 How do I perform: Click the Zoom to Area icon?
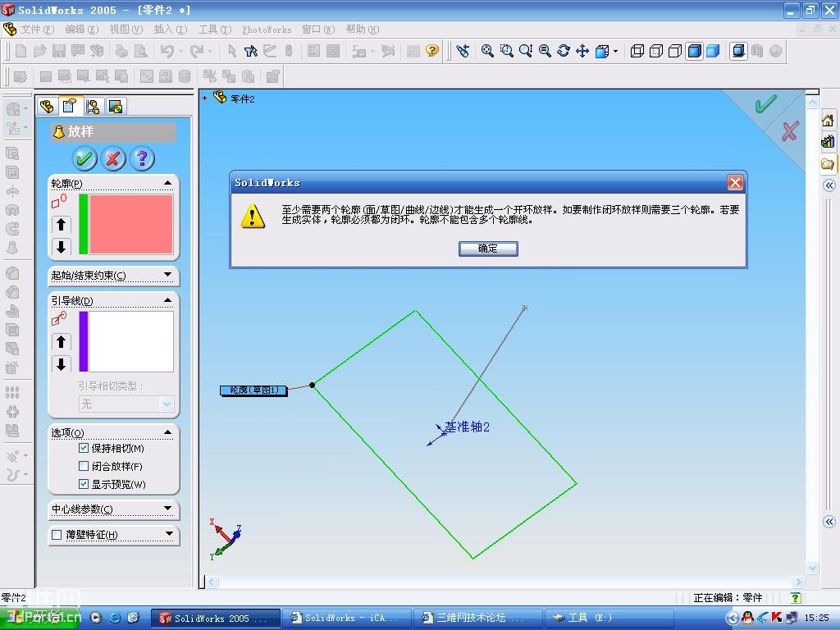click(x=506, y=51)
